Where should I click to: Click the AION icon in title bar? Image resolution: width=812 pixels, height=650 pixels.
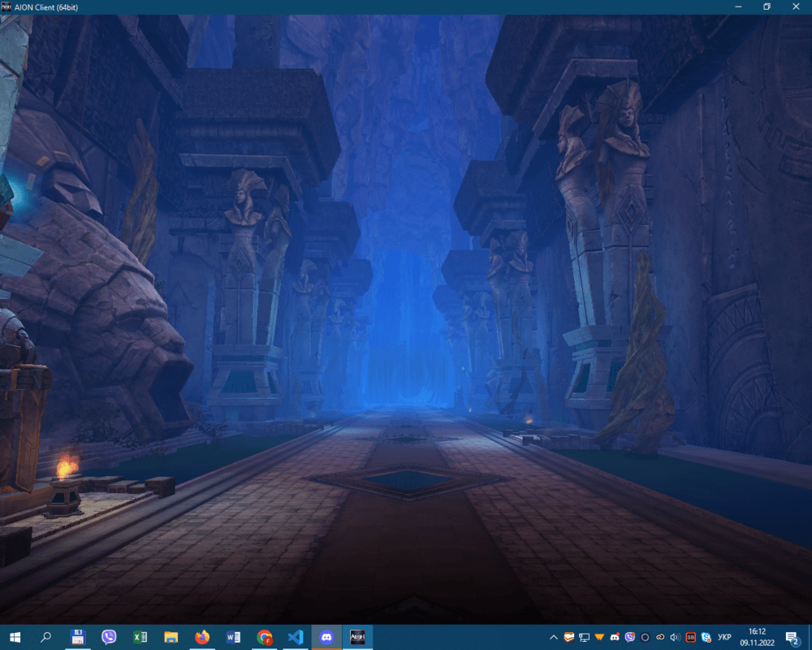pos(6,6)
